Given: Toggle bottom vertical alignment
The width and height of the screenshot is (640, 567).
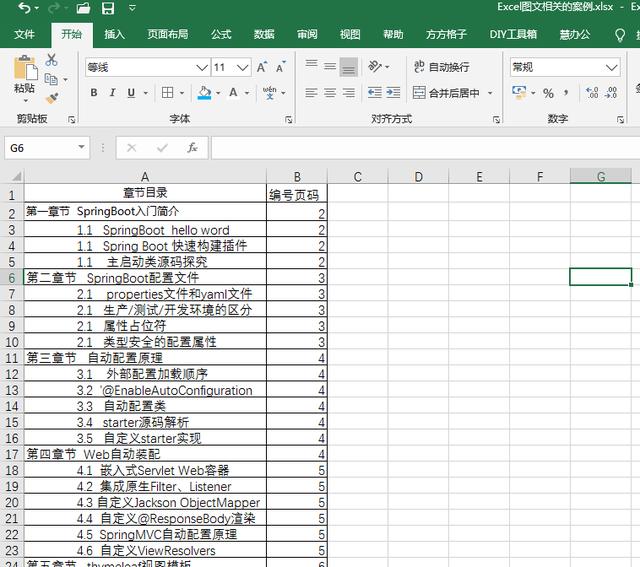Looking at the screenshot, I should click(x=349, y=67).
